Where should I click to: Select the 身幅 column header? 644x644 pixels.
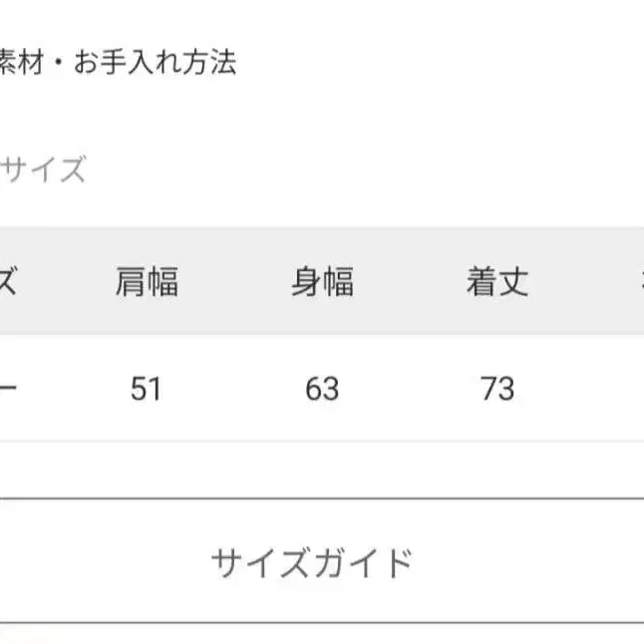322,283
